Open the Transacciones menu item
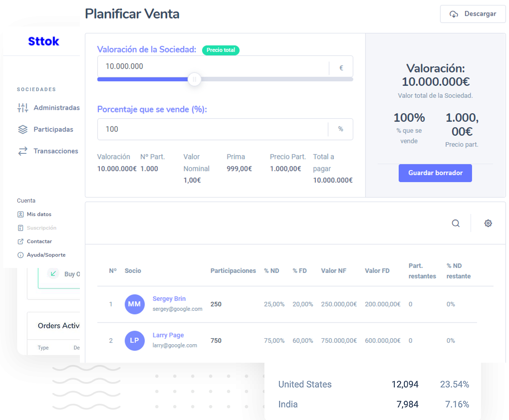509x420 pixels. (56, 151)
